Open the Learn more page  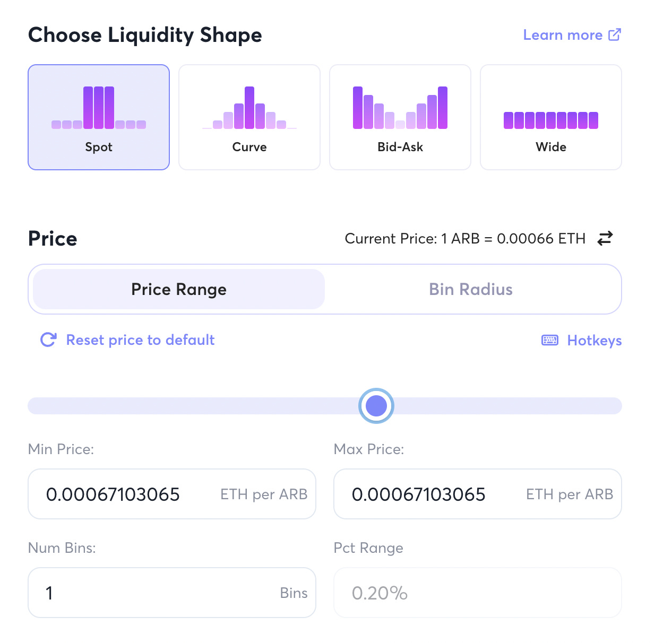pyautogui.click(x=564, y=34)
